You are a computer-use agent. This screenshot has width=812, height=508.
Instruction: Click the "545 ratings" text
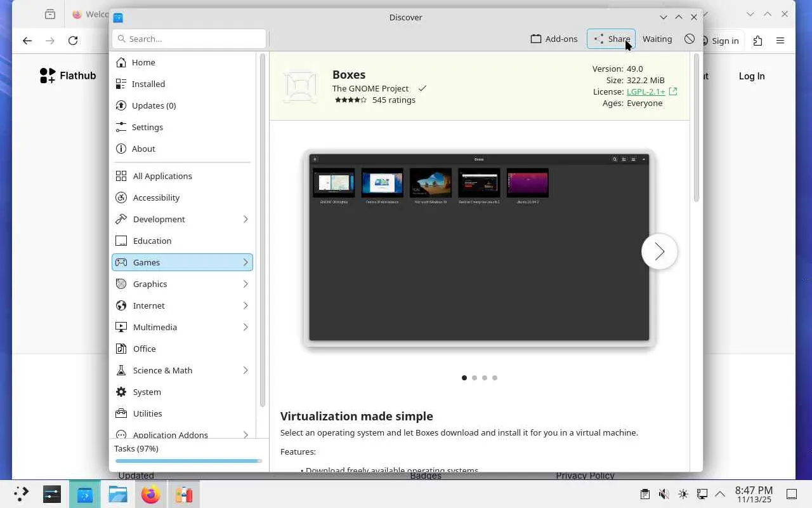pos(394,100)
